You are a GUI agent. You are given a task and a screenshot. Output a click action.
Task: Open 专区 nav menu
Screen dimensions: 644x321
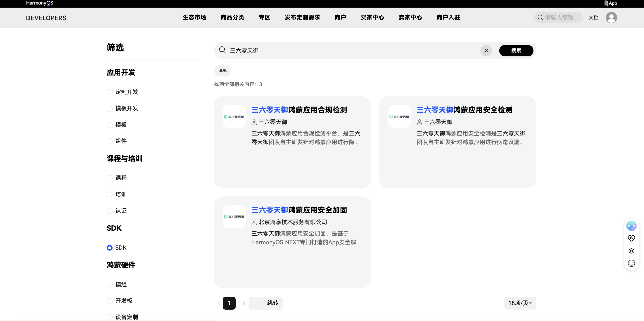tap(264, 17)
